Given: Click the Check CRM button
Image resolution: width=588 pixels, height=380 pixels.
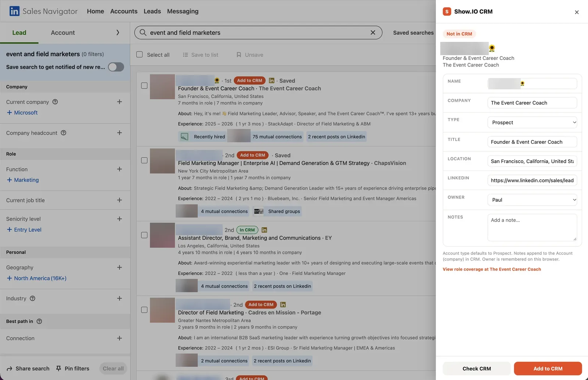Looking at the screenshot, I should (477, 369).
